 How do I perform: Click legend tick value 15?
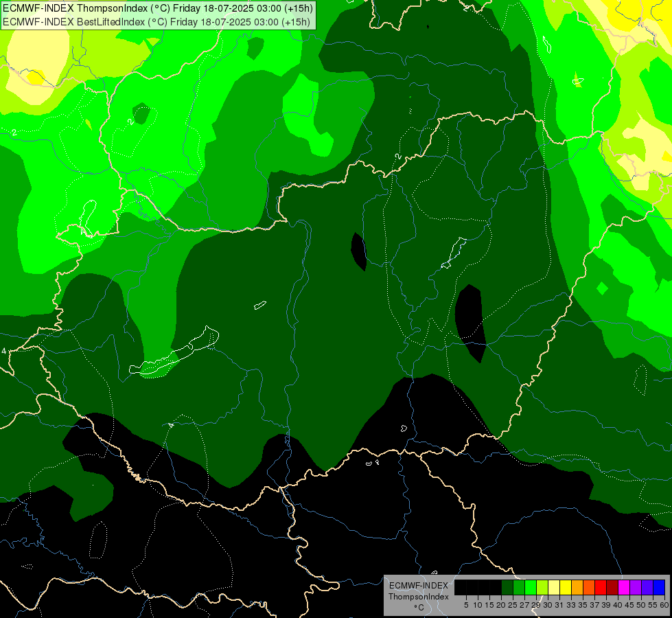489,605
